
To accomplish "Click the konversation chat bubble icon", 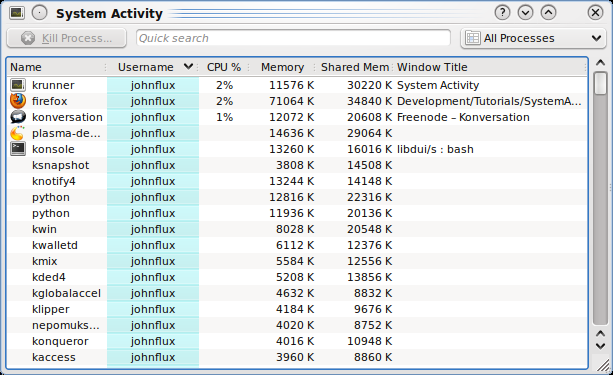I will tap(18, 117).
